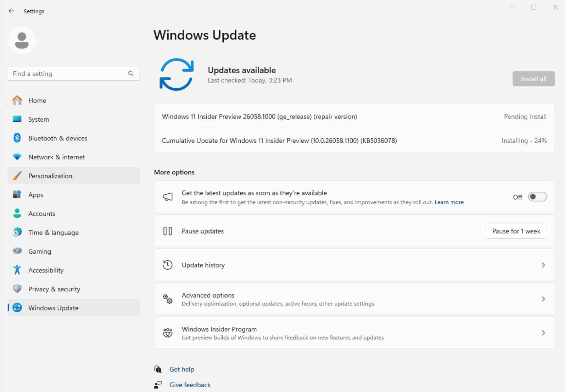Click the back arrow in Settings header
Image resolution: width=565 pixels, height=392 pixels.
(11, 11)
